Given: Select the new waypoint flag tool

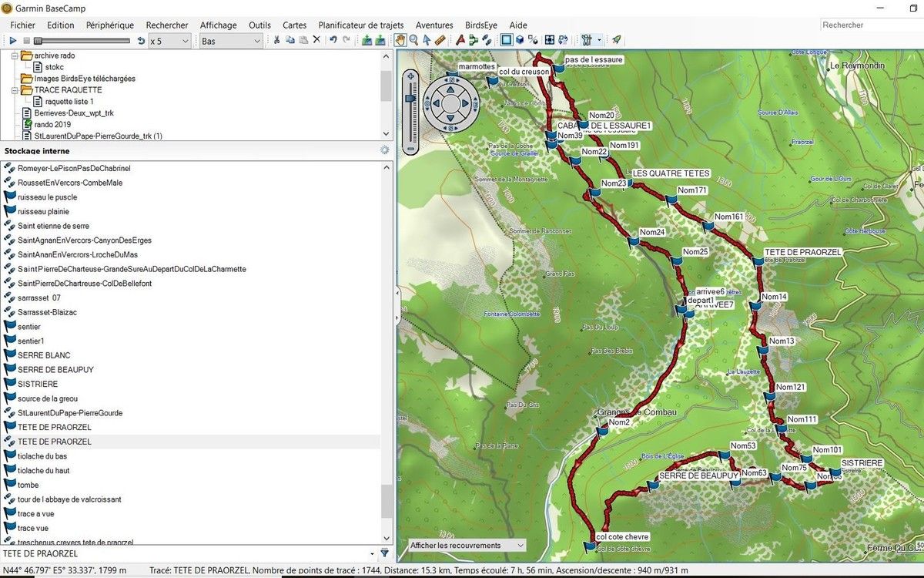Looking at the screenshot, I should (x=460, y=40).
